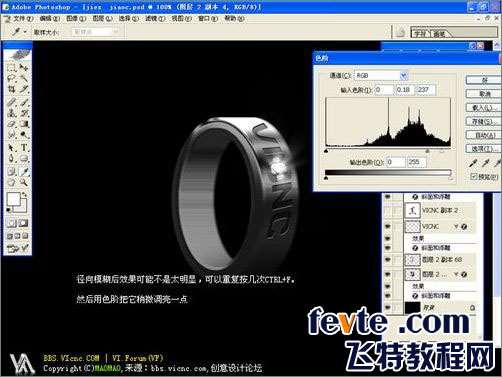This screenshot has height=377, width=502.
Task: Collapse effects arrow on layer 2 row
Action: point(456,275)
